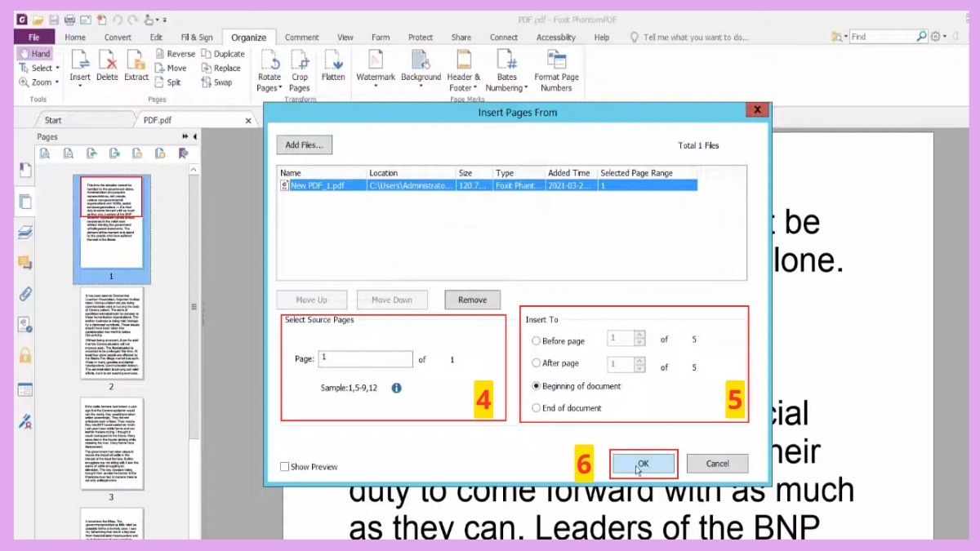
Task: Click the Split document tool
Action: point(168,82)
